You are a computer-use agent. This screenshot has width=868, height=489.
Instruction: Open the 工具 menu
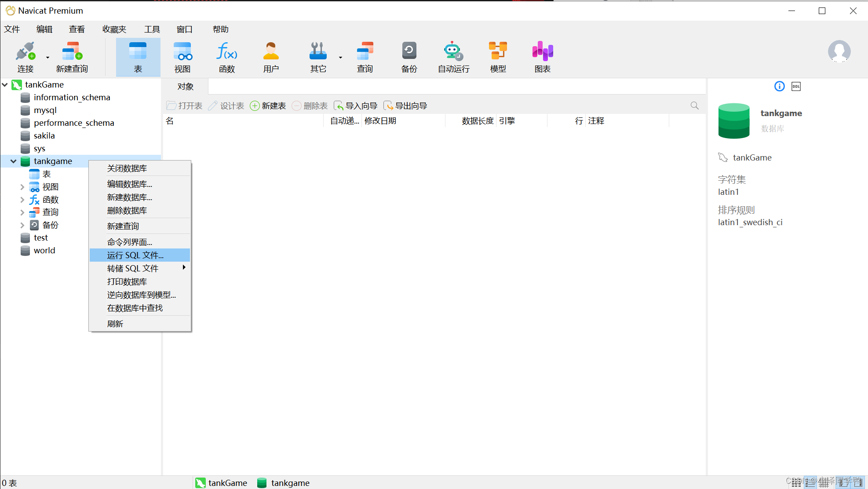tap(152, 29)
